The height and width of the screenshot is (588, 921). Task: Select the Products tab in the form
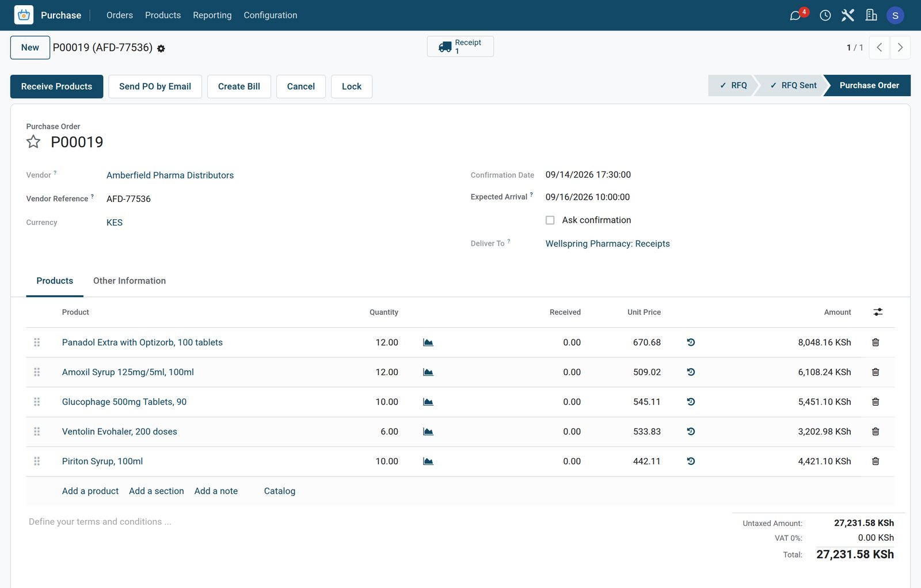click(55, 281)
